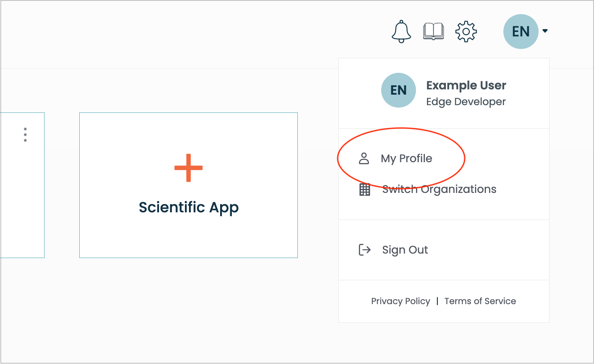This screenshot has height=364, width=594.
Task: Open the notifications bell icon
Action: coord(401,32)
